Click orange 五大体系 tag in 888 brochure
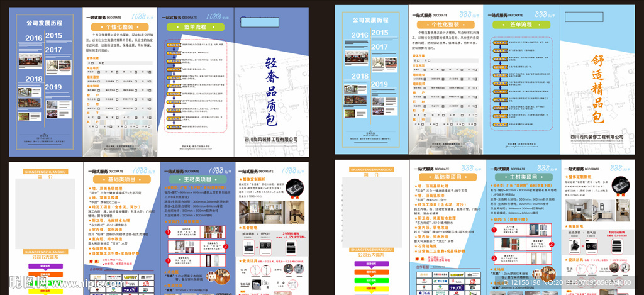The image size is (644, 295). click(x=371, y=272)
